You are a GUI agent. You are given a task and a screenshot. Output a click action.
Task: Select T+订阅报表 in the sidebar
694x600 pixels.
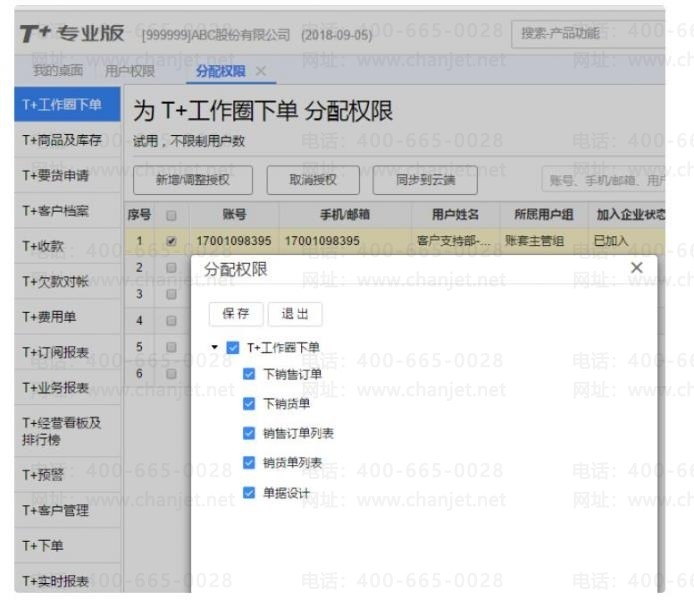(x=67, y=352)
